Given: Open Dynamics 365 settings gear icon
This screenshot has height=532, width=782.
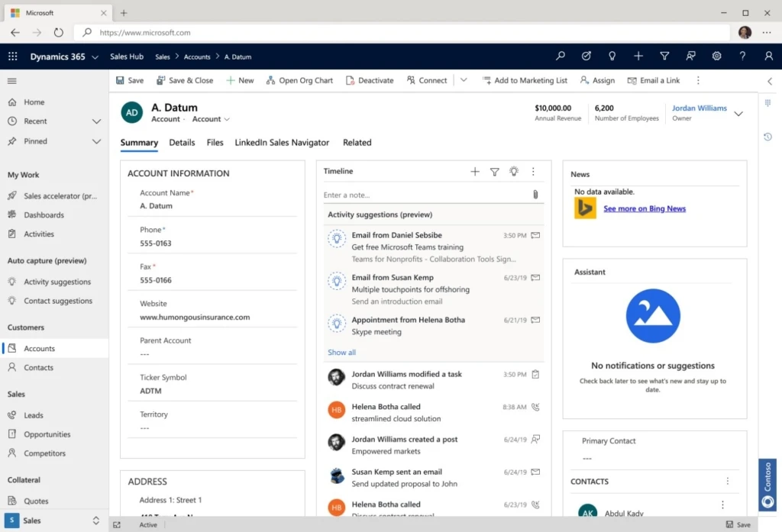Looking at the screenshot, I should coord(716,56).
